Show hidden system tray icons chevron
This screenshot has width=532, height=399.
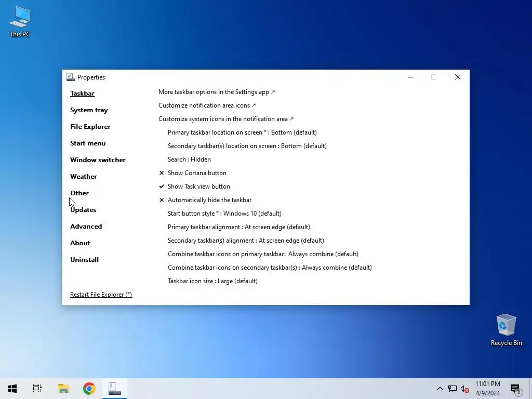pyautogui.click(x=440, y=389)
